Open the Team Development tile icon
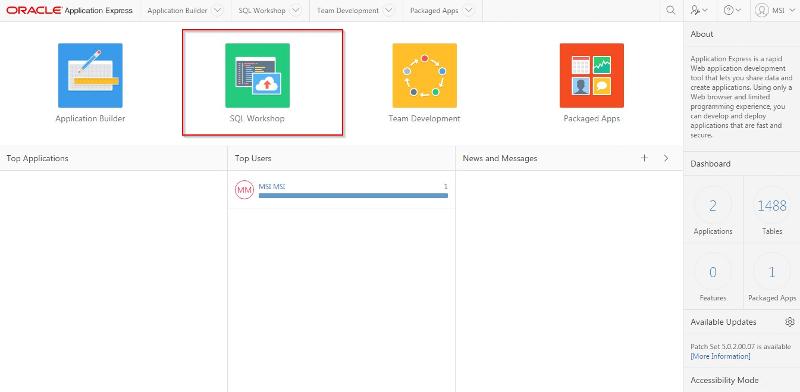This screenshot has height=392, width=800. [424, 76]
